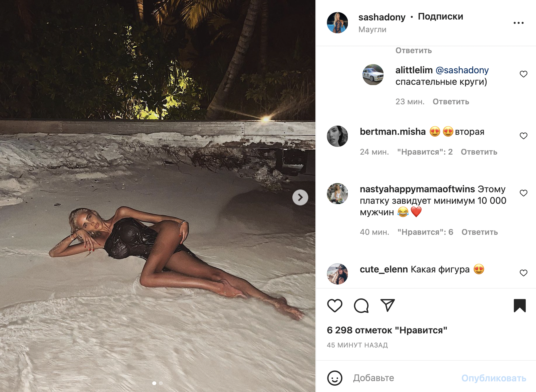Like nastyahappymamaoftwins comment heart
Viewport: 536px width, 392px height.
523,193
